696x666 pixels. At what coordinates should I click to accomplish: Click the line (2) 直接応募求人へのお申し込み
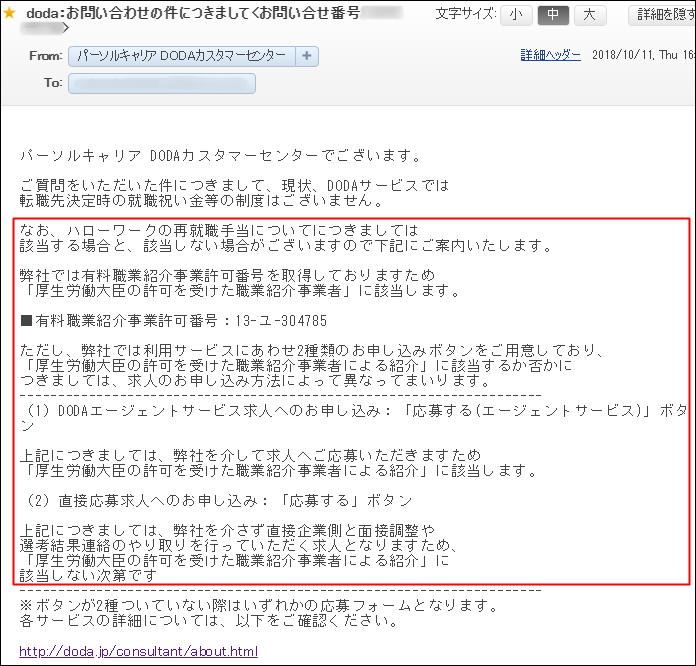point(219,501)
